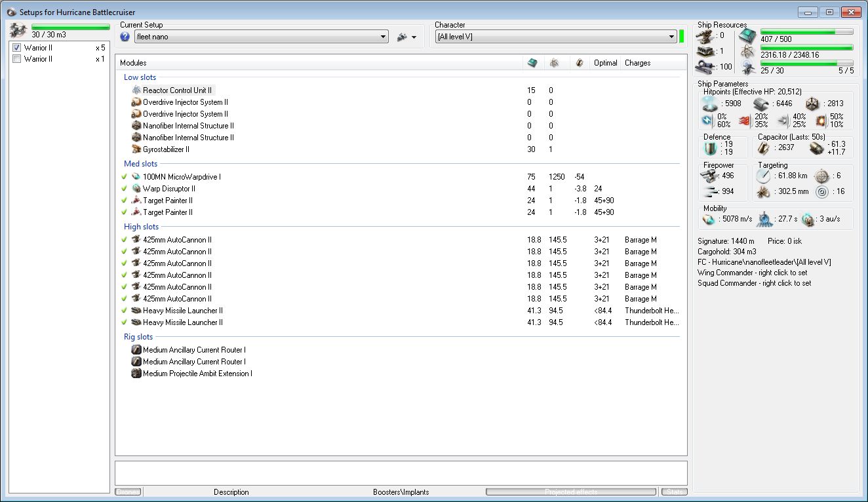Switch to the Drones tab
The image size is (868, 502).
[128, 492]
